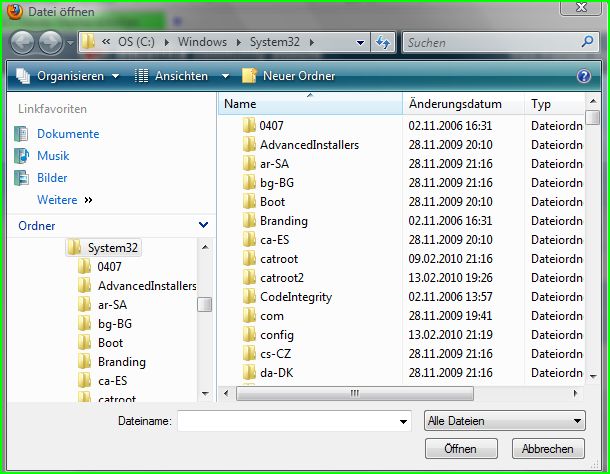Image resolution: width=610 pixels, height=474 pixels.
Task: Open Musik favorite link
Action: [x=53, y=156]
